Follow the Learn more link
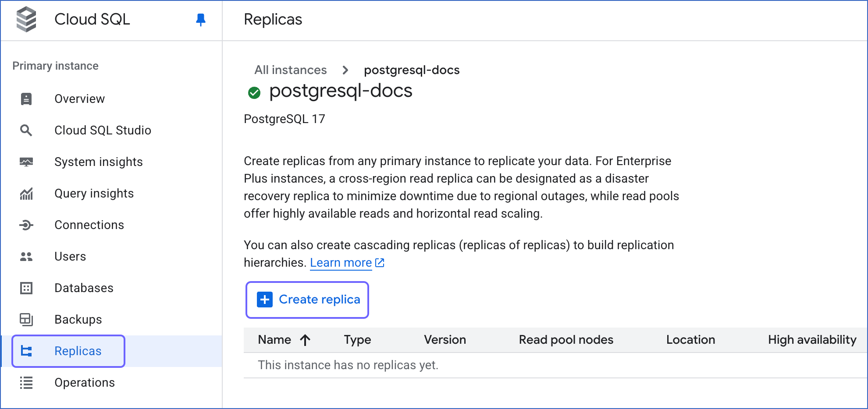Viewport: 868px width, 409px height. [x=341, y=263]
